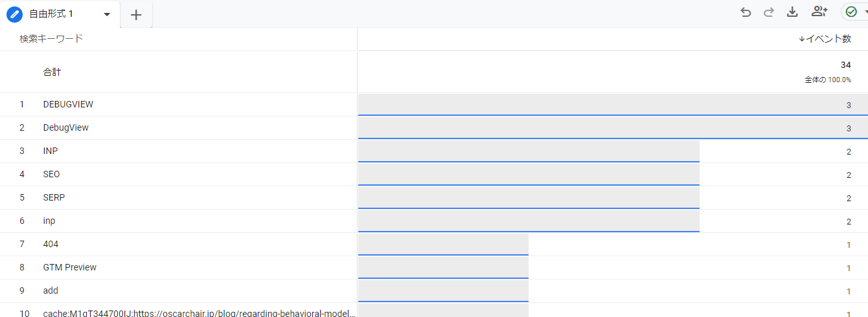Share exploration via add-user icon
868x317 pixels.
[819, 12]
